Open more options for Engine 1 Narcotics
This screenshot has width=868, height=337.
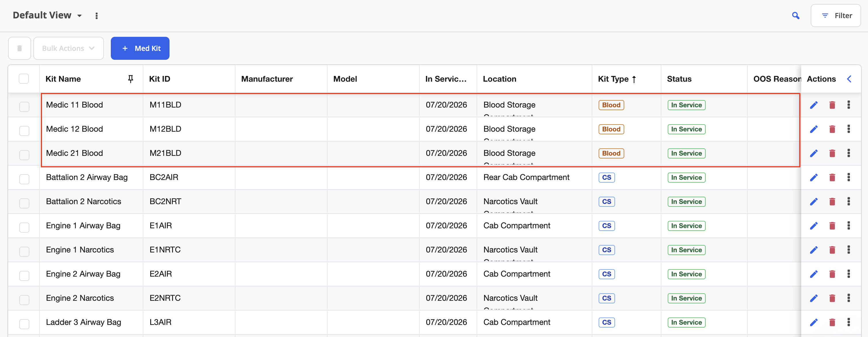click(848, 250)
